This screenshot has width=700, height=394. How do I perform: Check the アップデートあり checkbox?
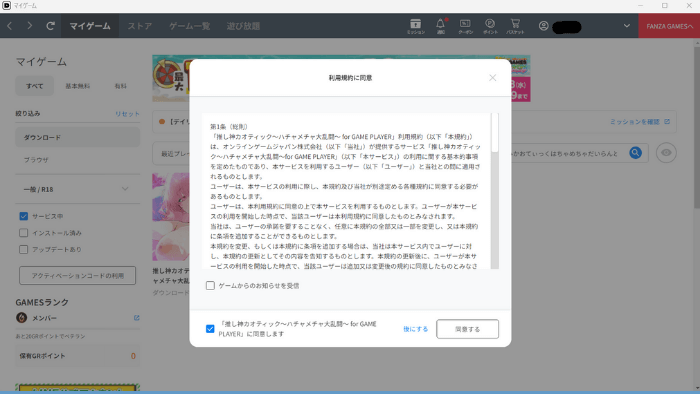point(24,249)
